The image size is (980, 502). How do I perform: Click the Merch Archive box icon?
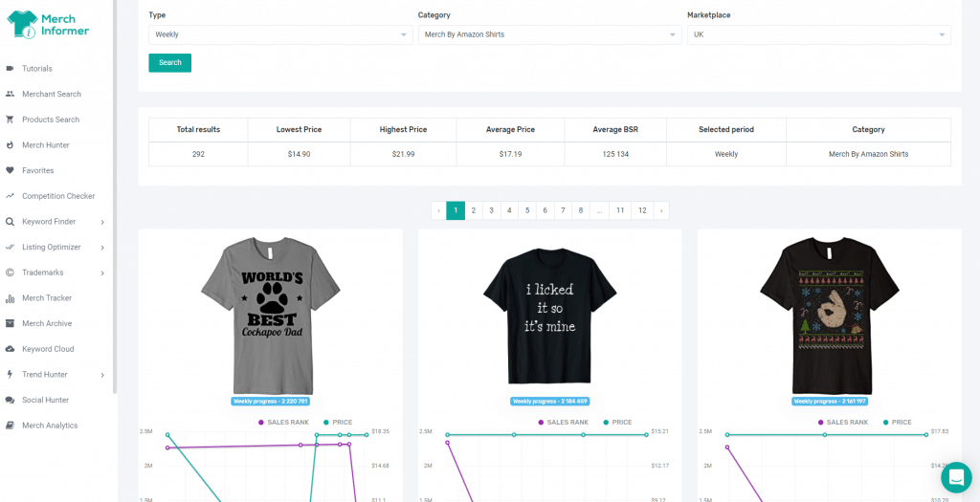pyautogui.click(x=10, y=323)
